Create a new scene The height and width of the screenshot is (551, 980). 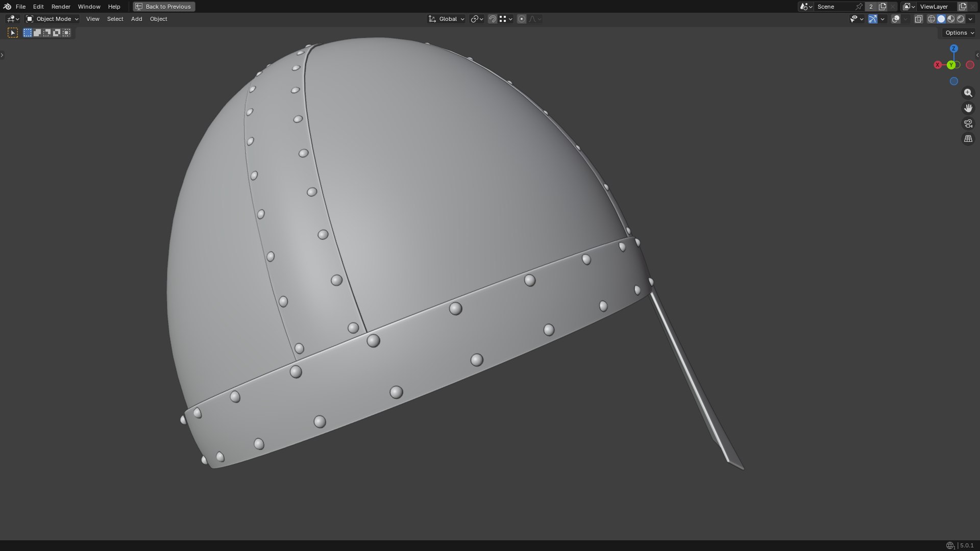pyautogui.click(x=883, y=7)
